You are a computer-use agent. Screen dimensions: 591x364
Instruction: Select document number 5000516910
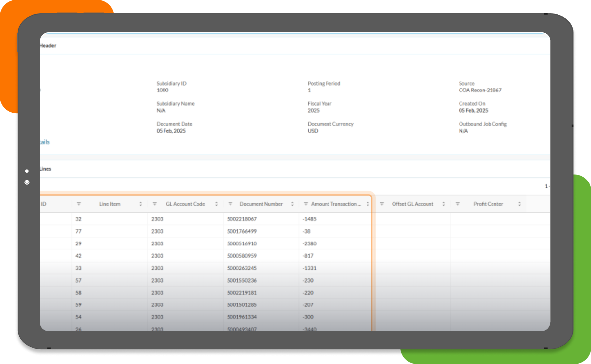(x=242, y=243)
